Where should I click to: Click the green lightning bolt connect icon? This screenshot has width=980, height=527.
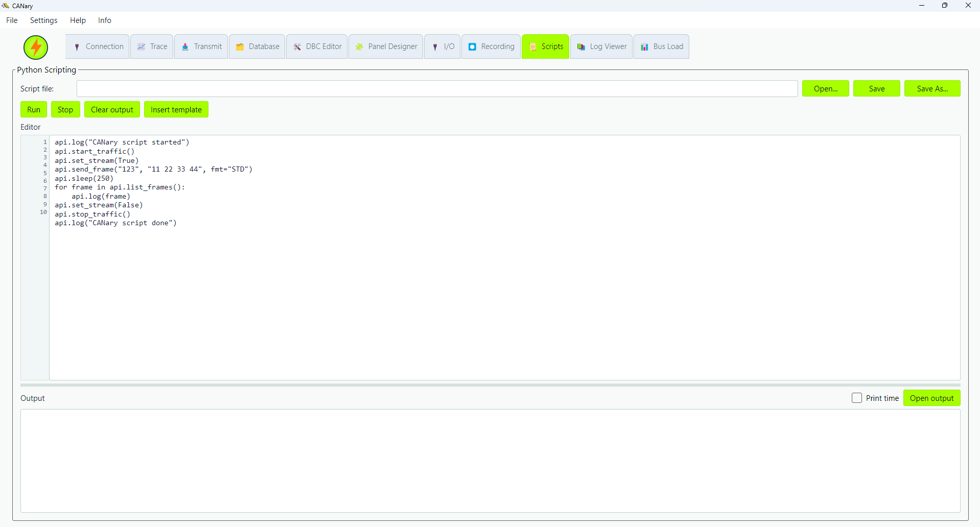tap(36, 47)
